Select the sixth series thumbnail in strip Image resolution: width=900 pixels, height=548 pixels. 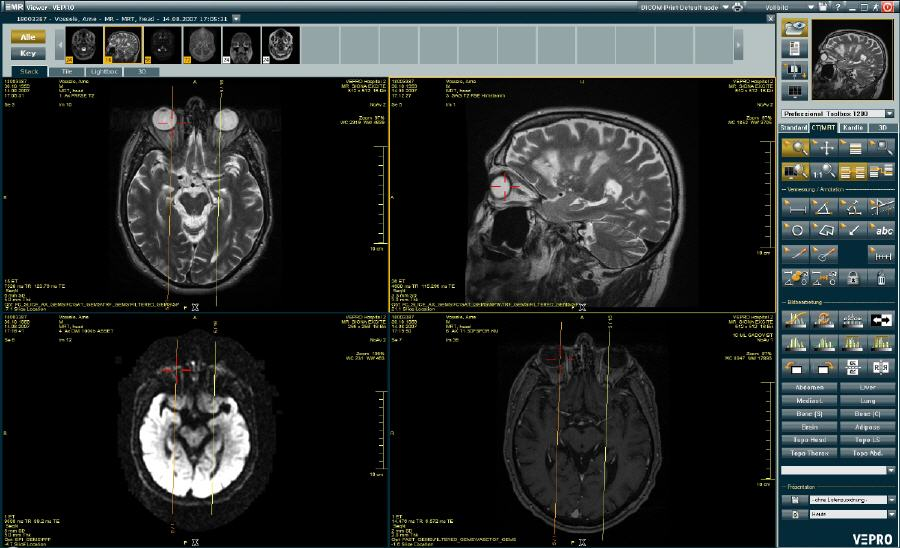pos(281,45)
